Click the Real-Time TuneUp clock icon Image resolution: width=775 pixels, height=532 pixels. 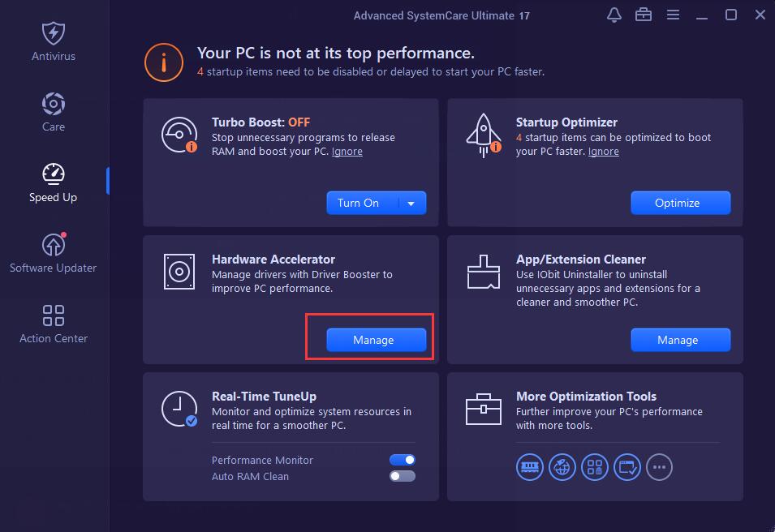click(179, 409)
